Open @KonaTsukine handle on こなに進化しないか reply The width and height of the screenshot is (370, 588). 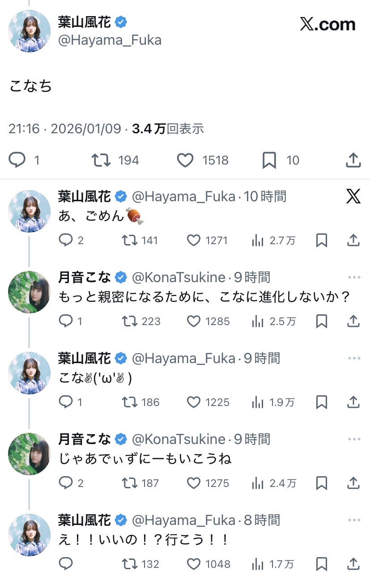pyautogui.click(x=179, y=278)
